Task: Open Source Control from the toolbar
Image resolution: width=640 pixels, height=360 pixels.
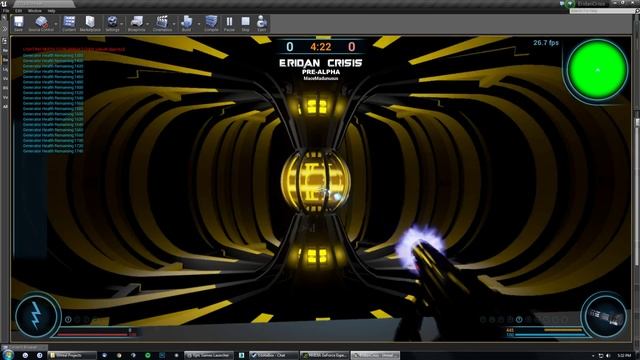Action: point(41,23)
